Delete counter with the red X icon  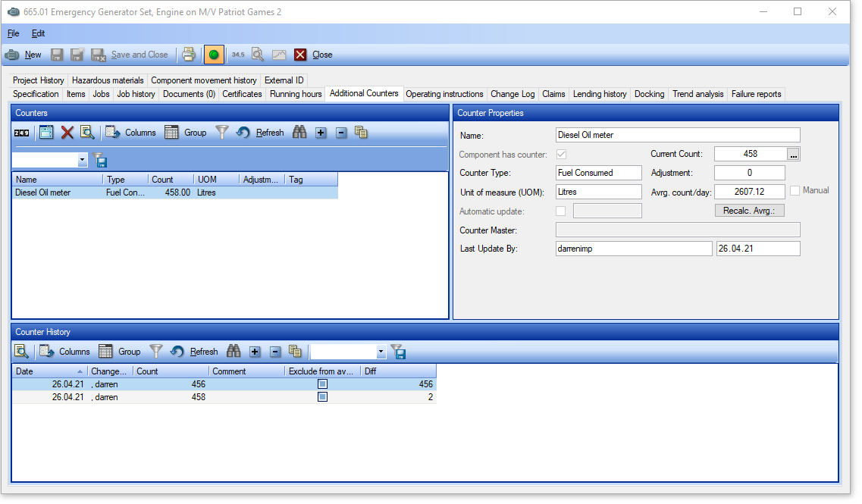tap(67, 133)
